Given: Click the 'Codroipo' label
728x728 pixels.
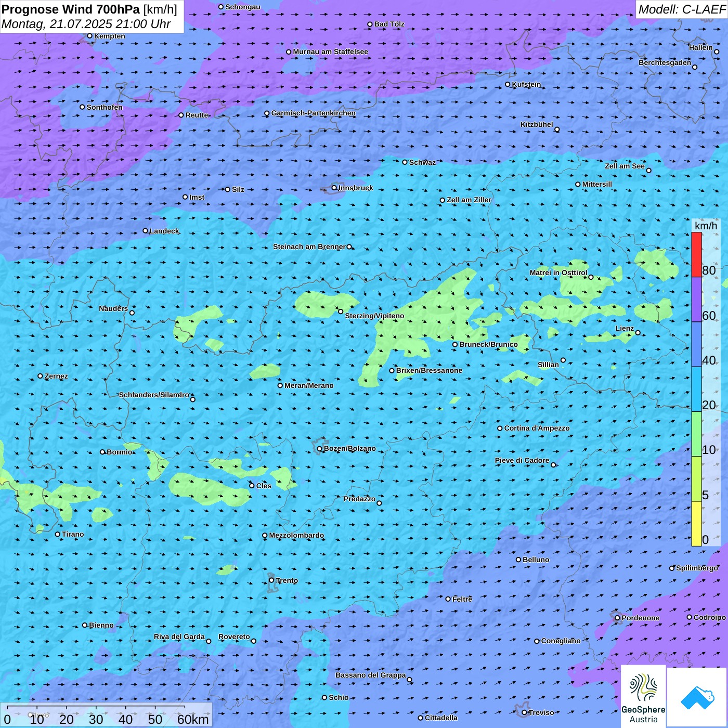Looking at the screenshot, I should tap(710, 617).
